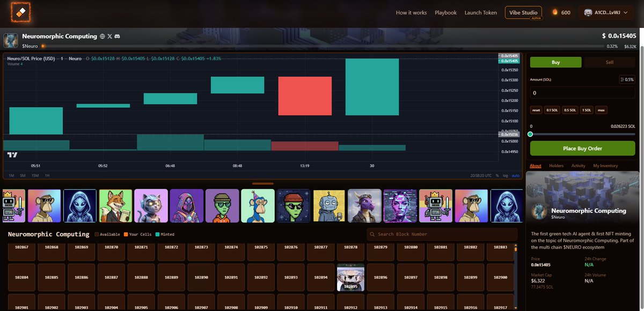Screen dimensions: 644x311
Task: Click the Available legend swatch
Action: coord(97,234)
